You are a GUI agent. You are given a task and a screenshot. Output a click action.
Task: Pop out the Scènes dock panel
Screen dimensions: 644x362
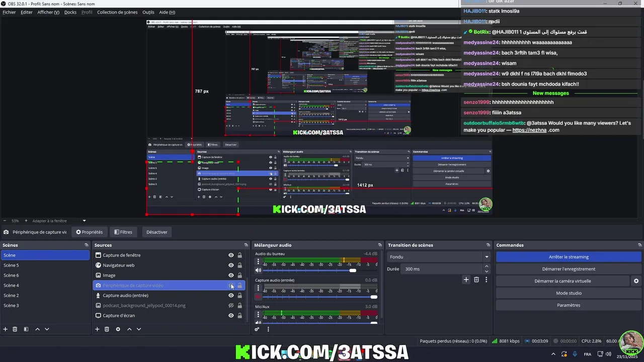[x=87, y=245]
